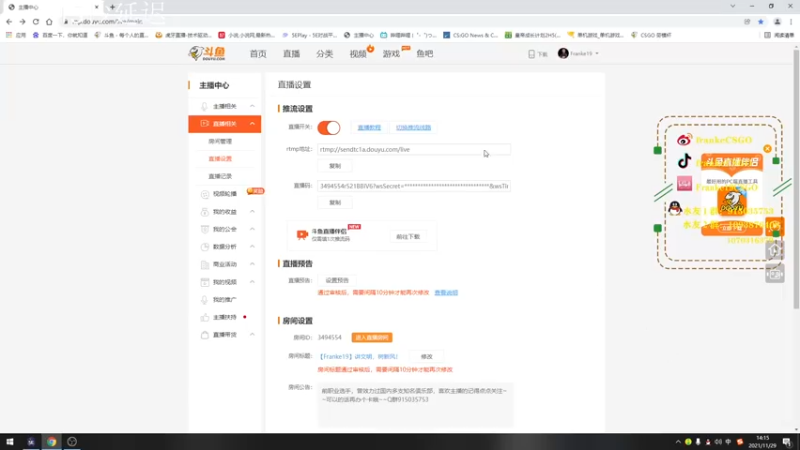Viewport: 800px width, 450px height.
Task: Click the Chrome icon in the taskbar
Action: 52,442
